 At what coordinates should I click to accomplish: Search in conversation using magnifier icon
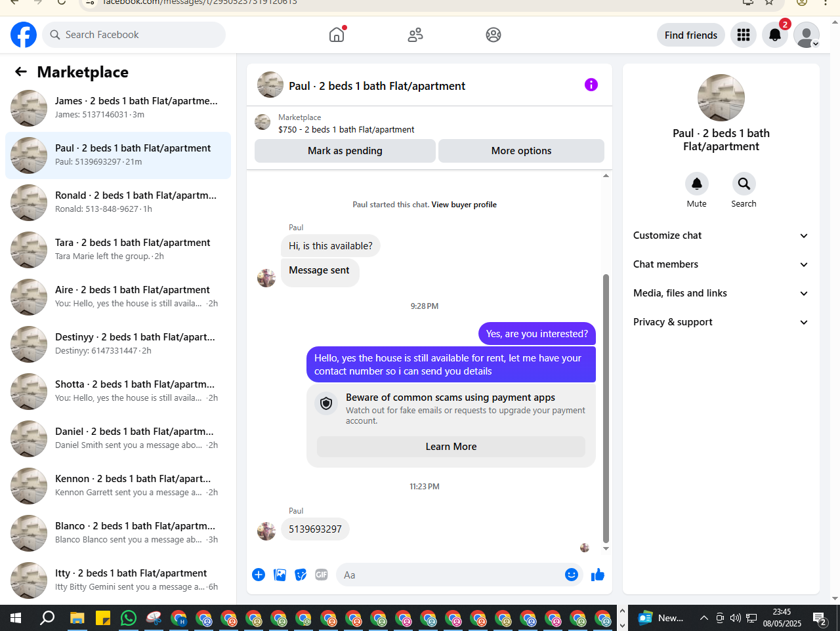(x=744, y=184)
